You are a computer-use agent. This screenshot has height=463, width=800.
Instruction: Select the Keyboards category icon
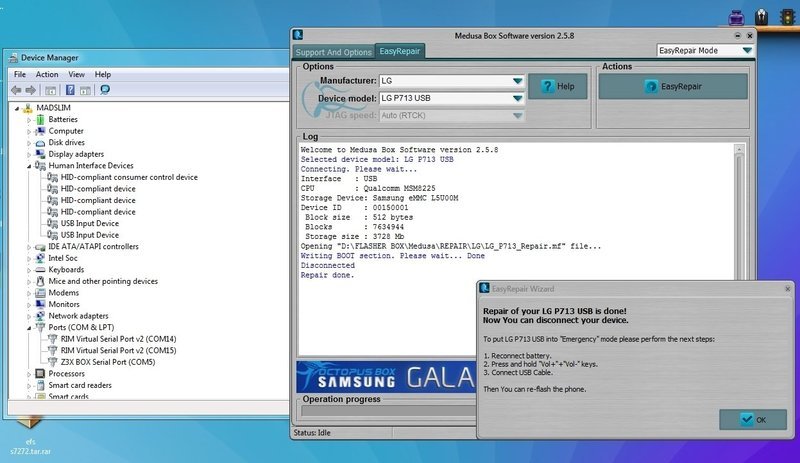coord(40,270)
